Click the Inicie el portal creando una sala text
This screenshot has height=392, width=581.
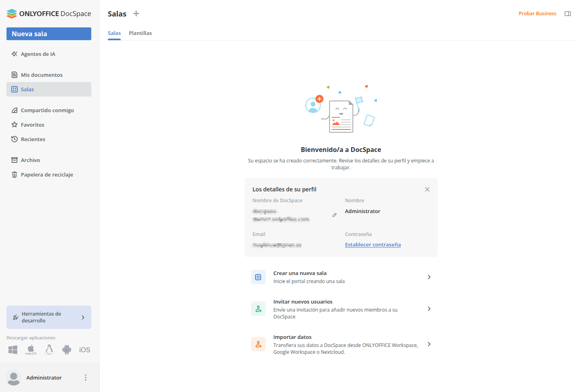309,281
